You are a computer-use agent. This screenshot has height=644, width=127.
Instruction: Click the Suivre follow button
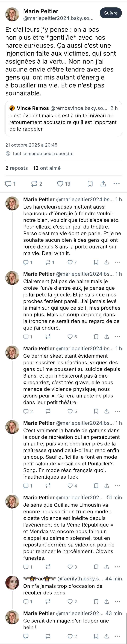(111, 13)
